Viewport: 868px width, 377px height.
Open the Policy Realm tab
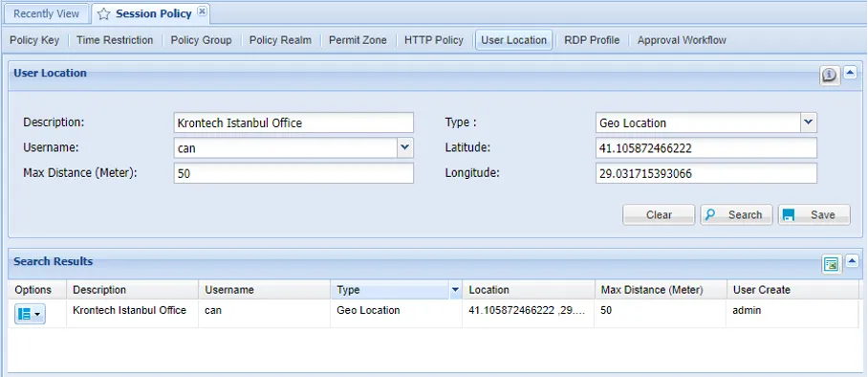click(280, 40)
